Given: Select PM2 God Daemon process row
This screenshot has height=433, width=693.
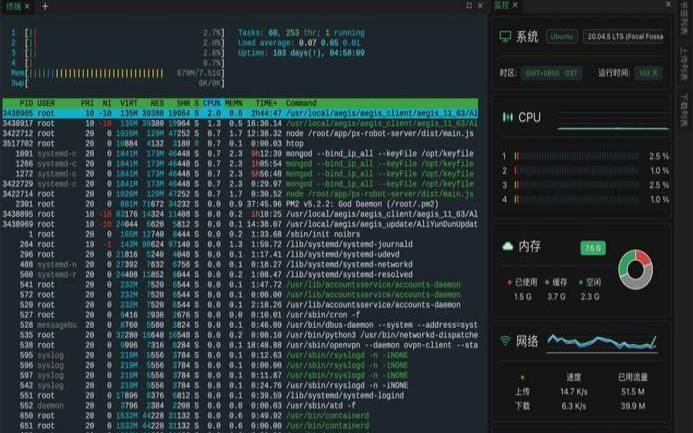Looking at the screenshot, I should pos(240,204).
